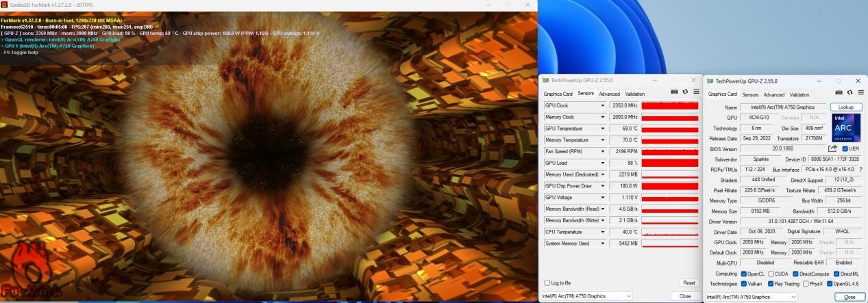Click the CPU Temperature history graph

670,232
